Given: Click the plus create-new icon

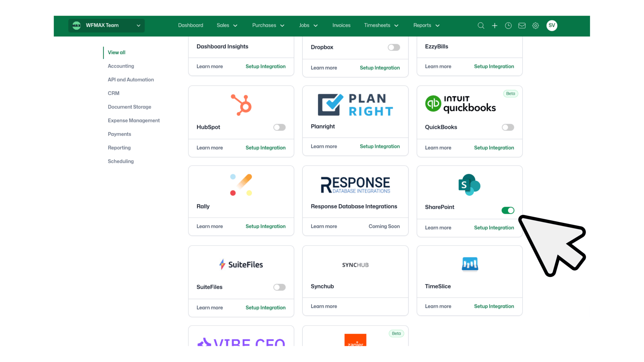Looking at the screenshot, I should coord(495,25).
